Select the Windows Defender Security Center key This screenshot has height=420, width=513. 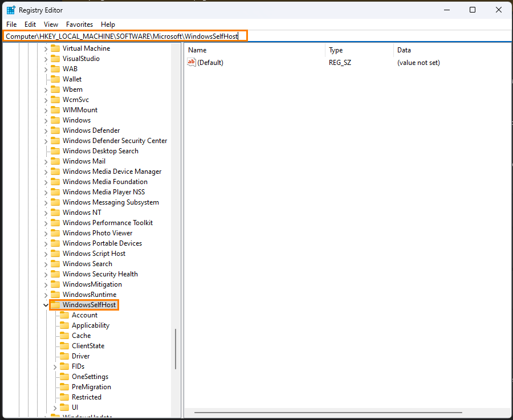point(115,141)
